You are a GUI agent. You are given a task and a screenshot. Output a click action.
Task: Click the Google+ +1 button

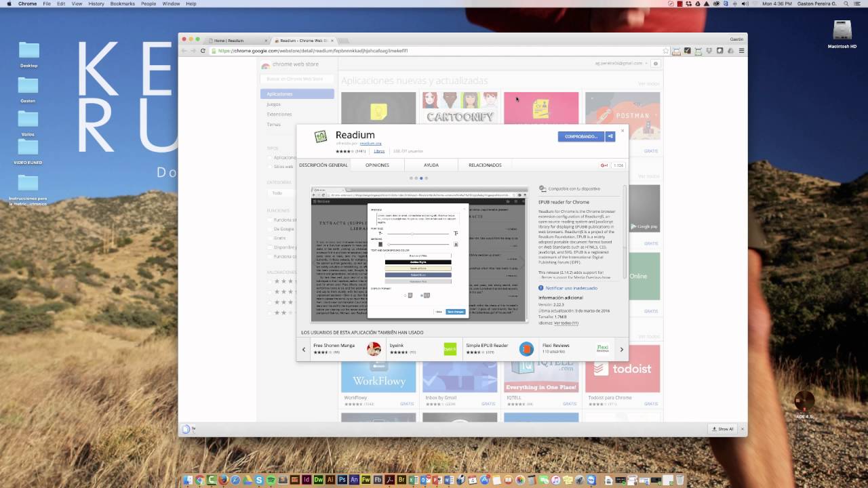point(604,165)
